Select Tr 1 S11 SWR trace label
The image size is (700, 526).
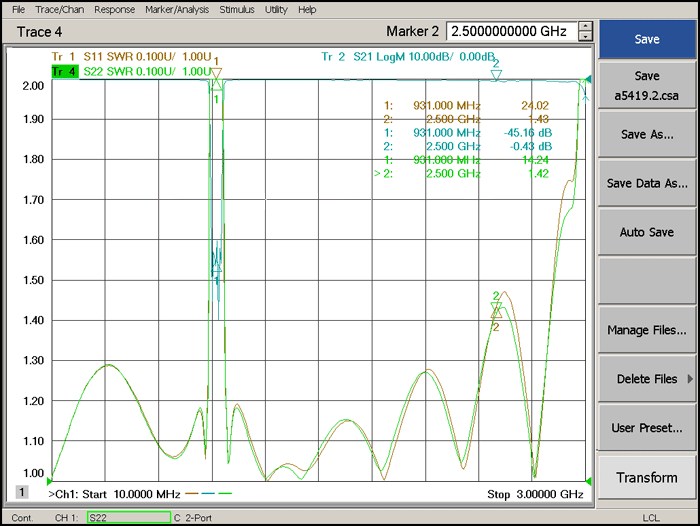(131, 57)
